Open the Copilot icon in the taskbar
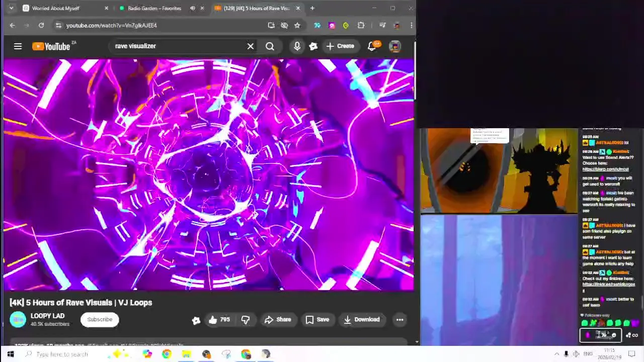Screen dimensions: 644x362 coord(147,354)
